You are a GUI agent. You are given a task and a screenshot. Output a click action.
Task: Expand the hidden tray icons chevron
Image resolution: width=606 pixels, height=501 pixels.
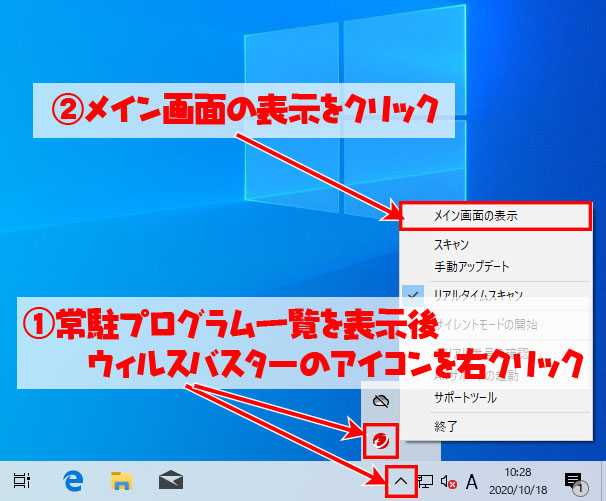[x=401, y=482]
